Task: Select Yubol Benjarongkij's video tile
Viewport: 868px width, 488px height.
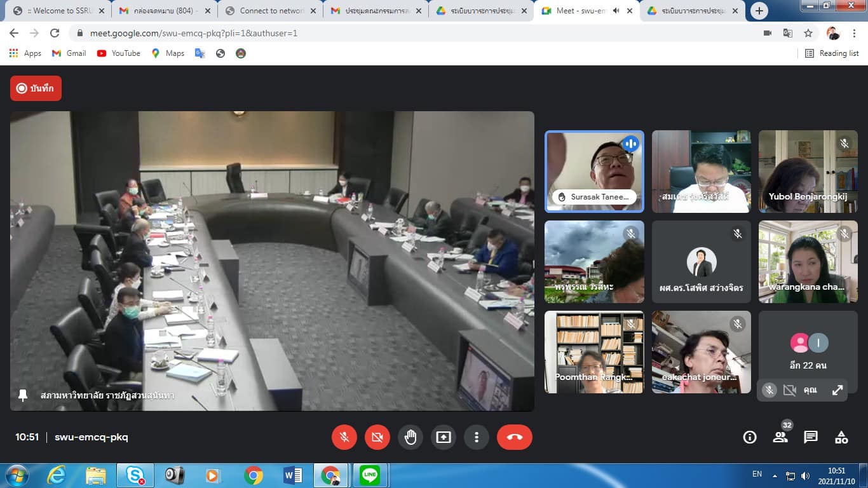Action: point(808,172)
